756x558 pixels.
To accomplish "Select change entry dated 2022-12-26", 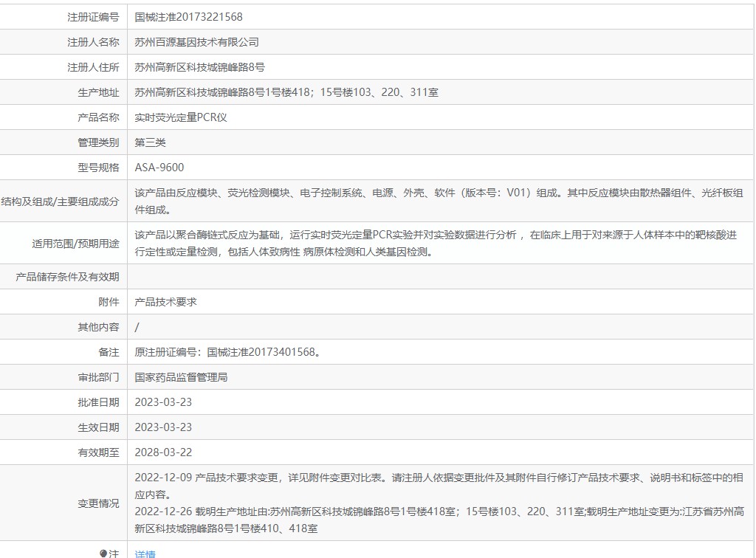I will [439, 520].
